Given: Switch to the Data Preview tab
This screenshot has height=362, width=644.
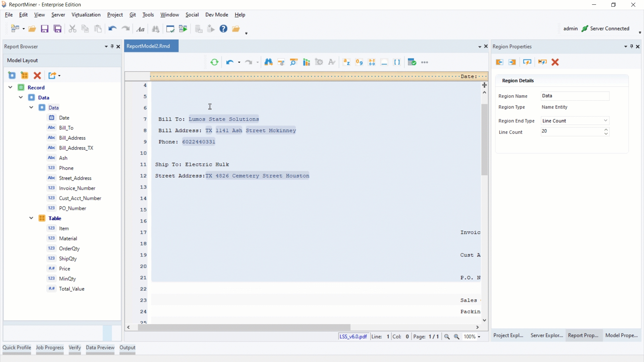Looking at the screenshot, I should tap(100, 348).
